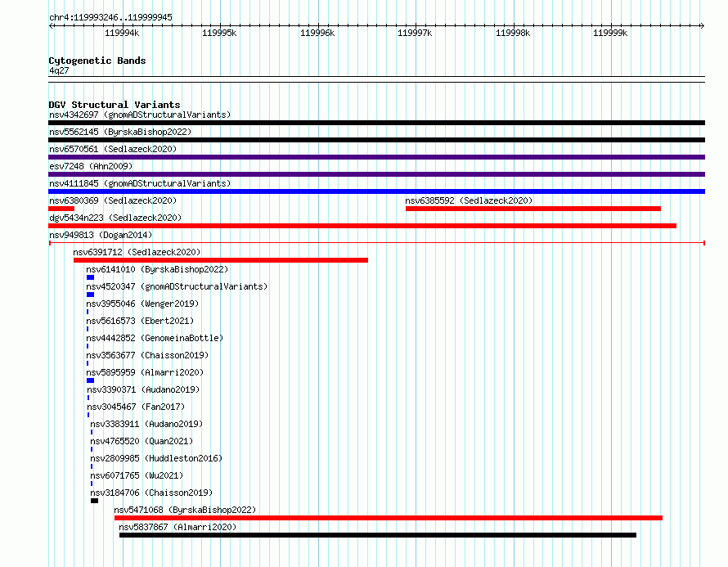
Task: Select the purple bar under nsv6570561
Action: (376, 157)
